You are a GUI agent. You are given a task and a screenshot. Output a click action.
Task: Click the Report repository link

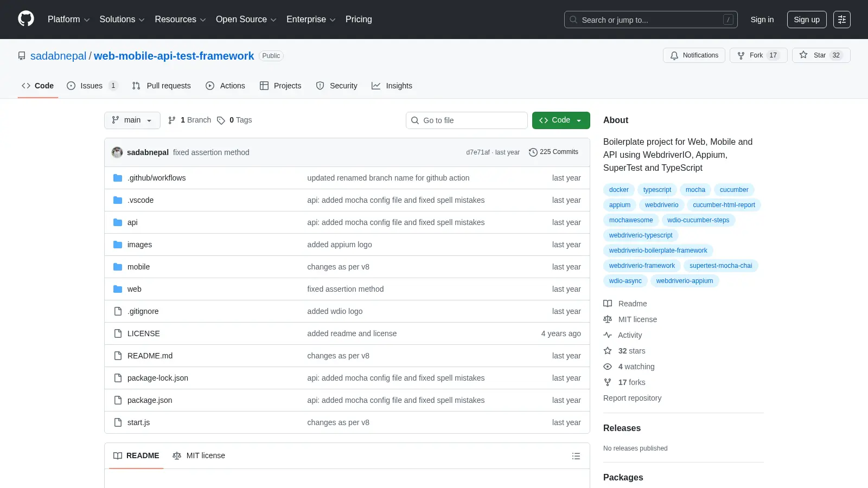click(x=632, y=398)
